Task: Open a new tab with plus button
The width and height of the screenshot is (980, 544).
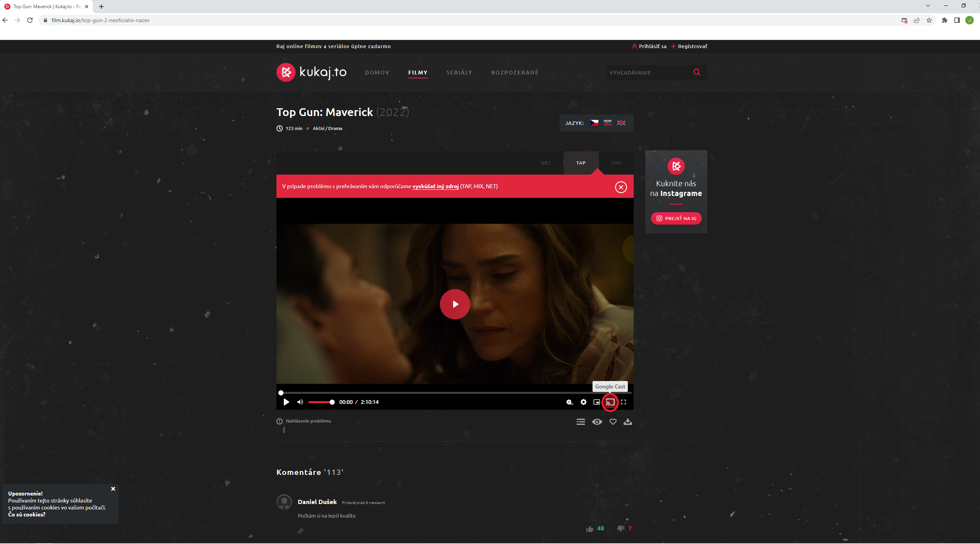Action: click(x=101, y=7)
